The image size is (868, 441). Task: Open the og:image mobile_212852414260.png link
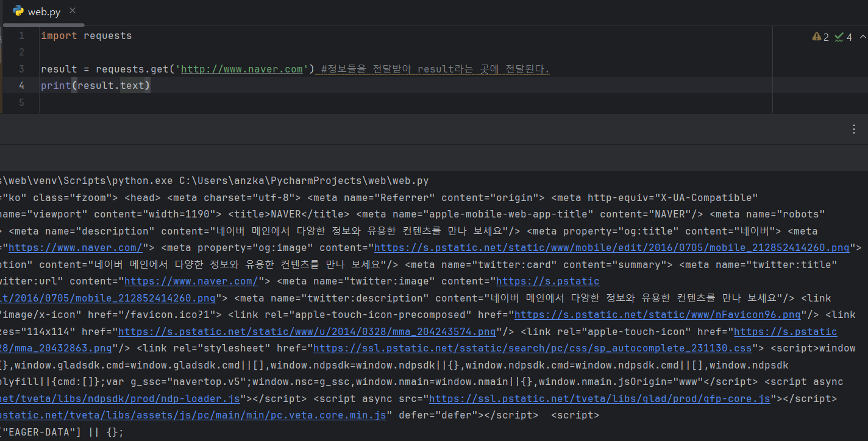pyautogui.click(x=611, y=248)
